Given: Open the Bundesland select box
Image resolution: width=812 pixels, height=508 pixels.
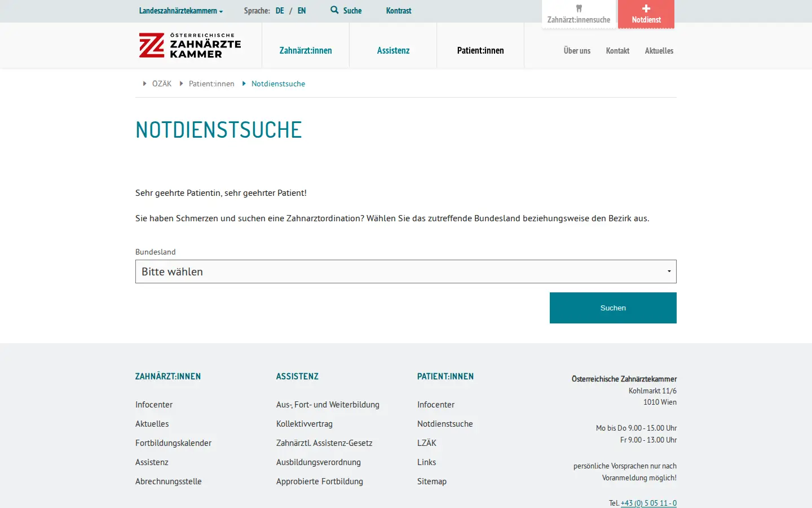Looking at the screenshot, I should point(406,271).
